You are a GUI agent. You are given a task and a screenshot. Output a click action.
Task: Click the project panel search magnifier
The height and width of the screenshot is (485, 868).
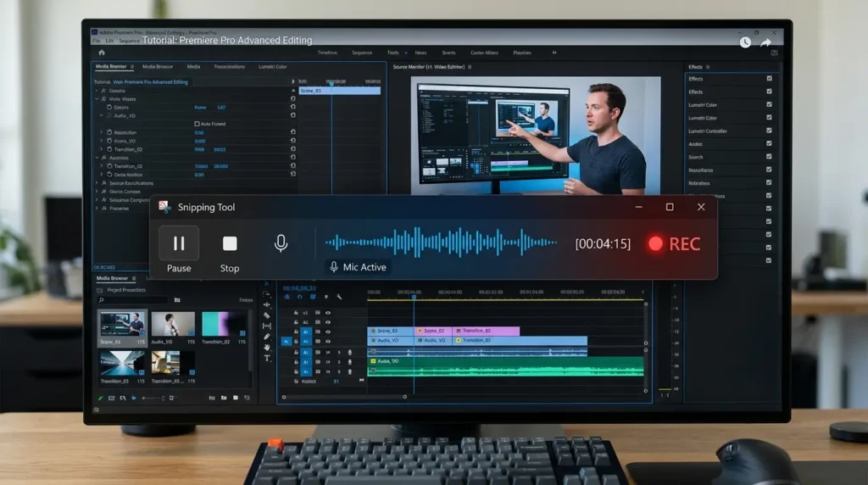tap(101, 300)
